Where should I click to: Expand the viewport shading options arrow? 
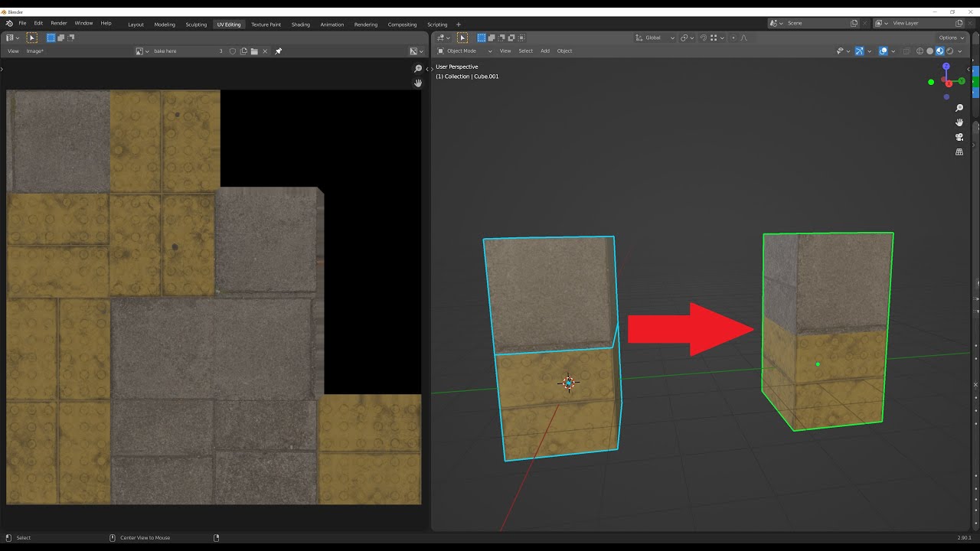point(960,51)
